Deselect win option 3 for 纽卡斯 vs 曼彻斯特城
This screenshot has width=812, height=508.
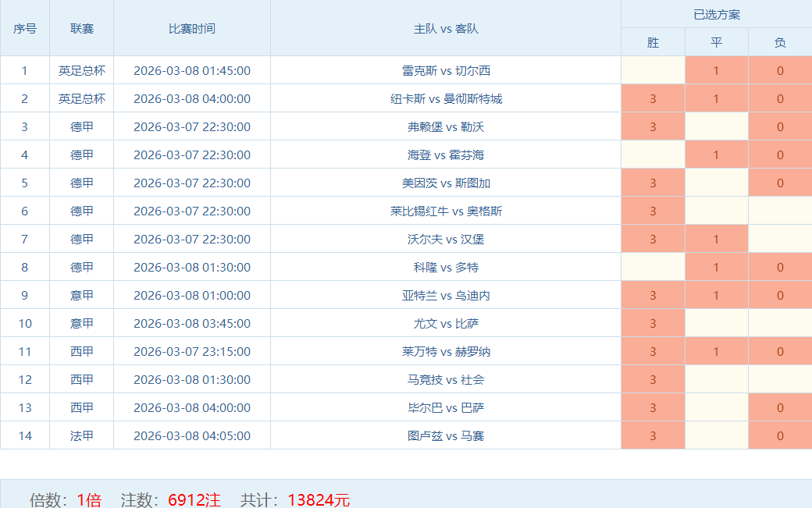(x=653, y=98)
